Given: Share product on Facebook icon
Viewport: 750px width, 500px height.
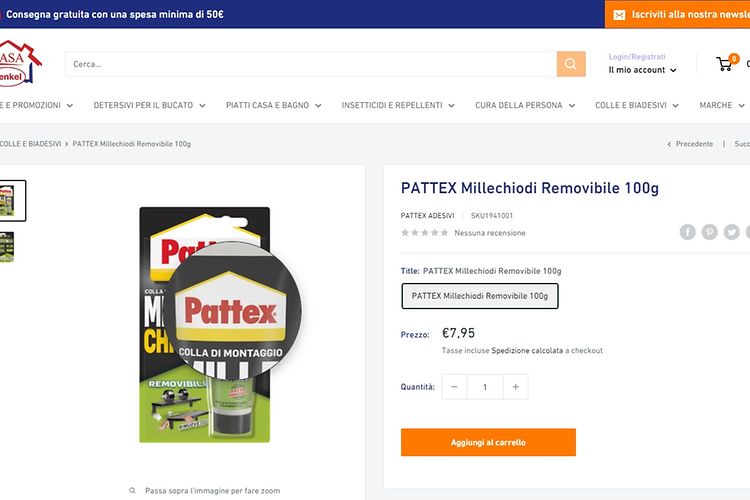Looking at the screenshot, I should 687,232.
